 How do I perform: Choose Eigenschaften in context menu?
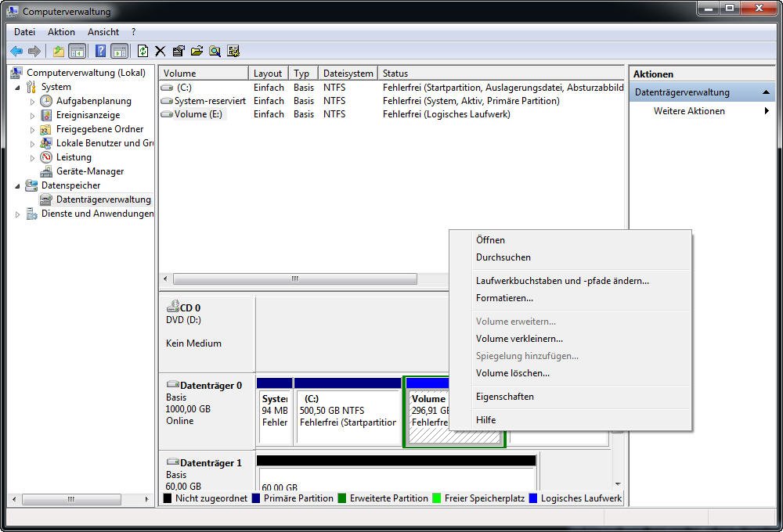[x=570, y=397]
